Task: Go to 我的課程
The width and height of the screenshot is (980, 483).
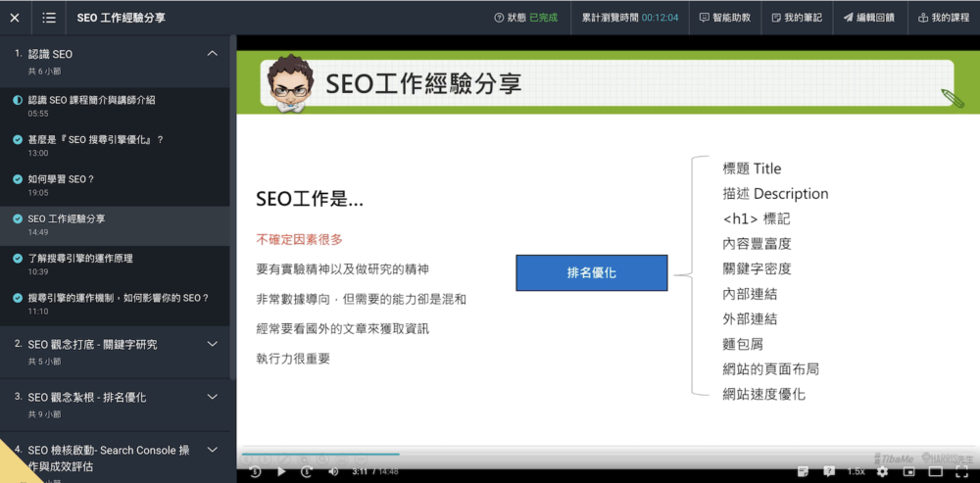Action: pyautogui.click(x=943, y=18)
